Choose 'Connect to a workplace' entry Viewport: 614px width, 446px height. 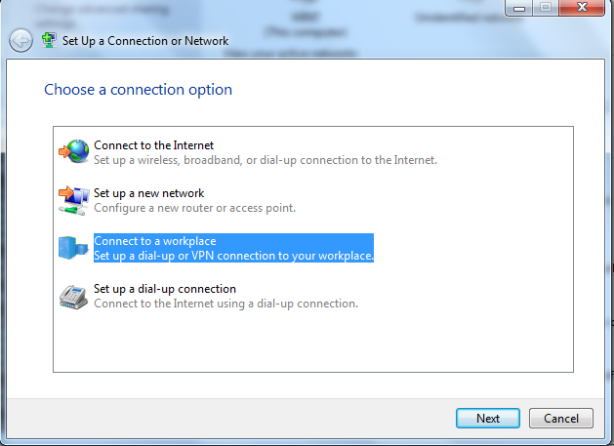[x=155, y=241]
